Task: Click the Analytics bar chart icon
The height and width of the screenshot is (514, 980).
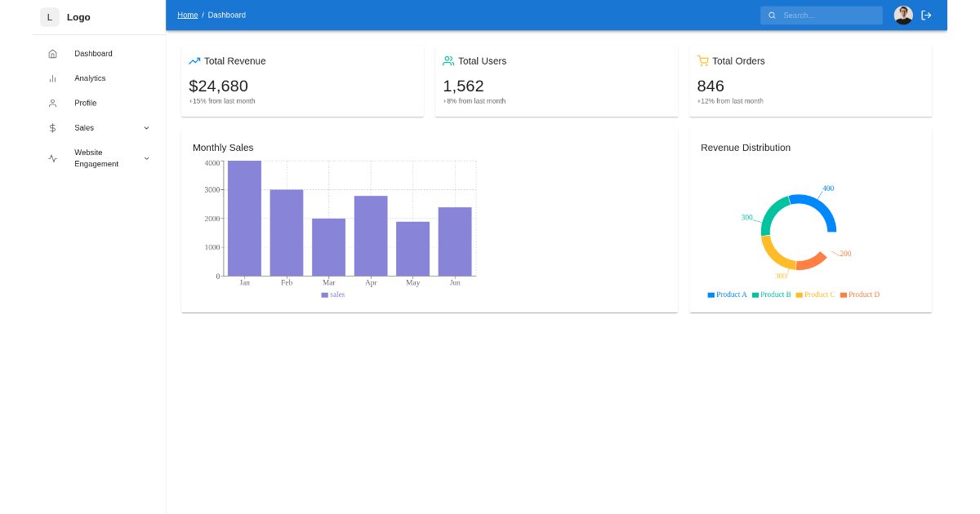Action: 52,78
